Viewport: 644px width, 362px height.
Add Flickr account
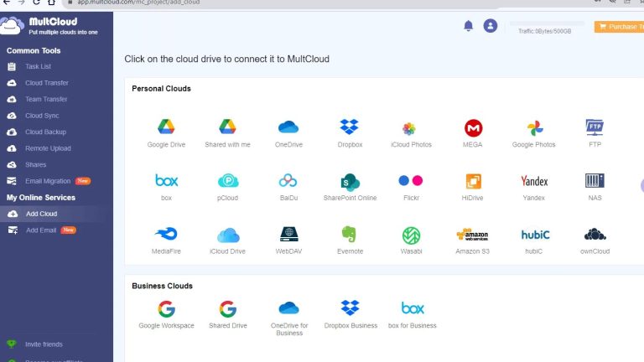pyautogui.click(x=411, y=187)
